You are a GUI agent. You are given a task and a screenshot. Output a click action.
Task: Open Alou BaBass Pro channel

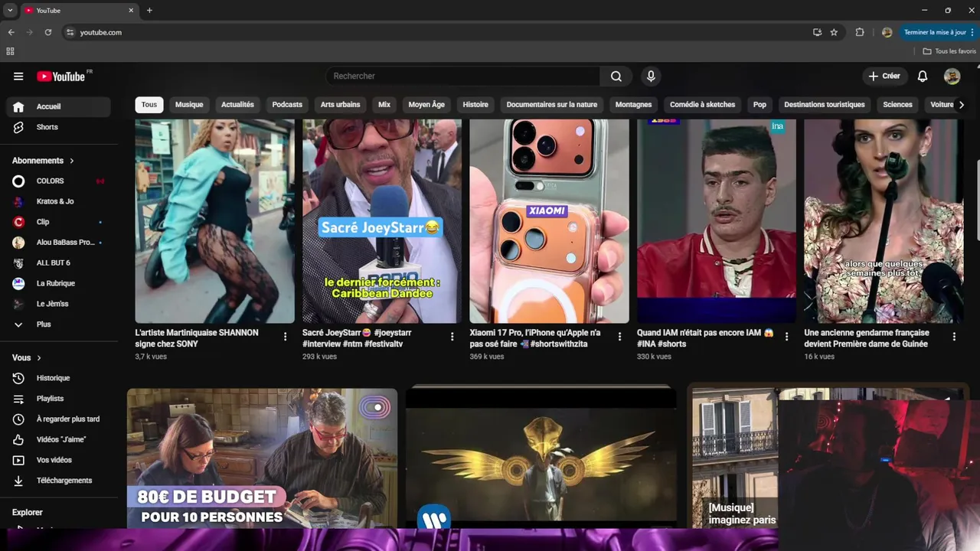(x=58, y=243)
